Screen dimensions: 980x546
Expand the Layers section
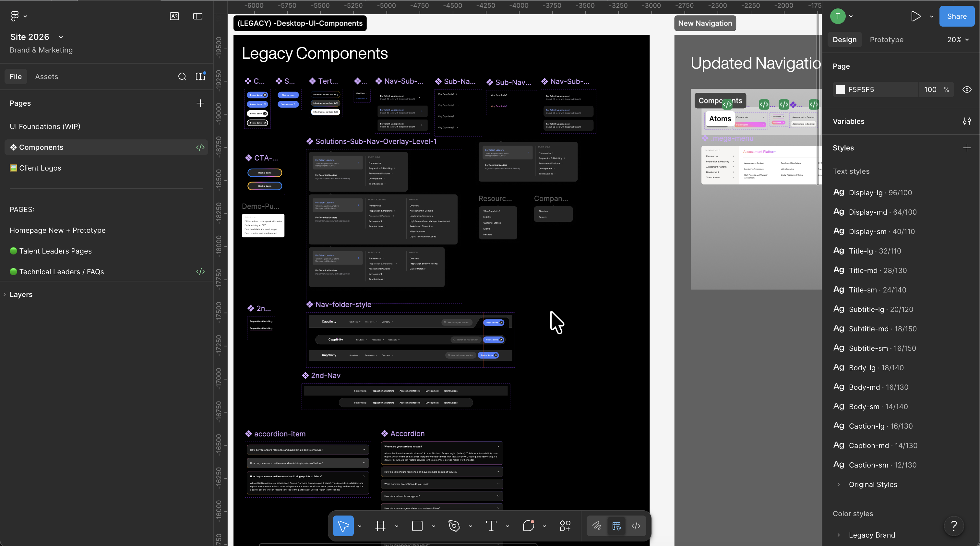tap(5, 294)
